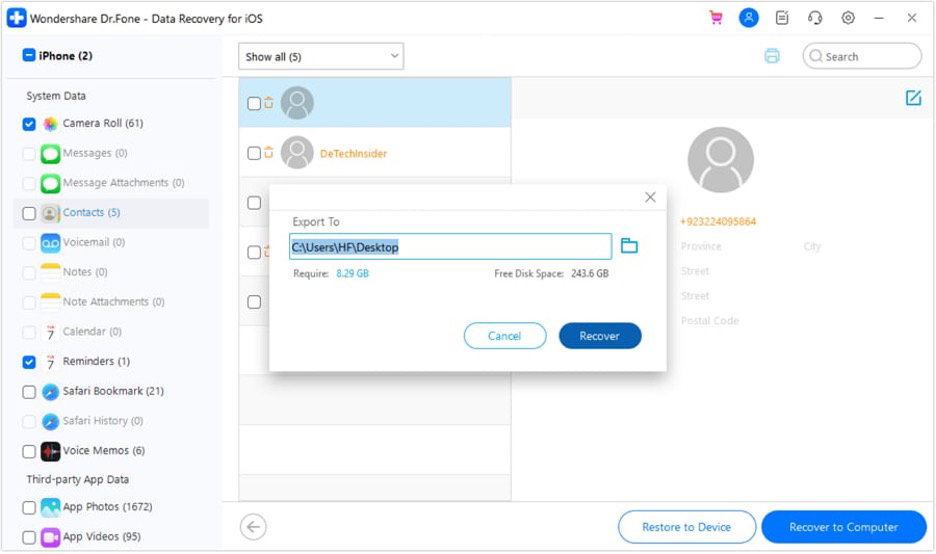Click the Dr.Fone app logo
936x554 pixels.
pyautogui.click(x=16, y=18)
